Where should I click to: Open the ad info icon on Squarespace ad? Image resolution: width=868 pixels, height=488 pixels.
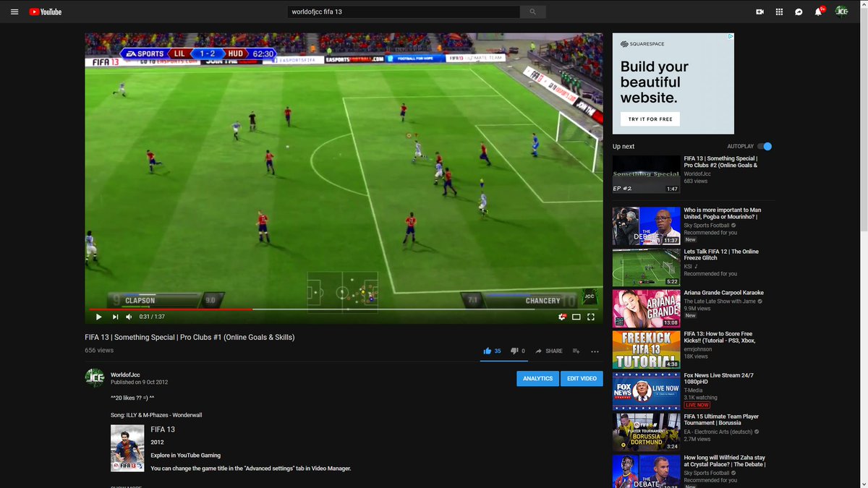coord(731,36)
